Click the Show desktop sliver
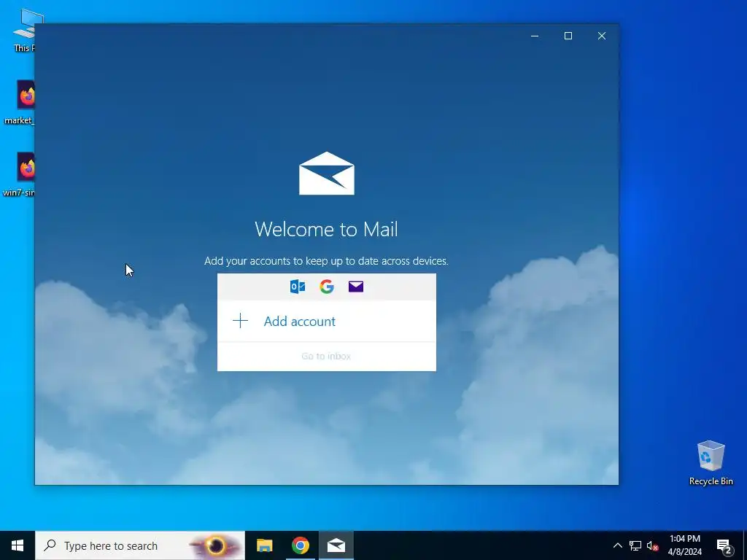The image size is (747, 560). 745,545
